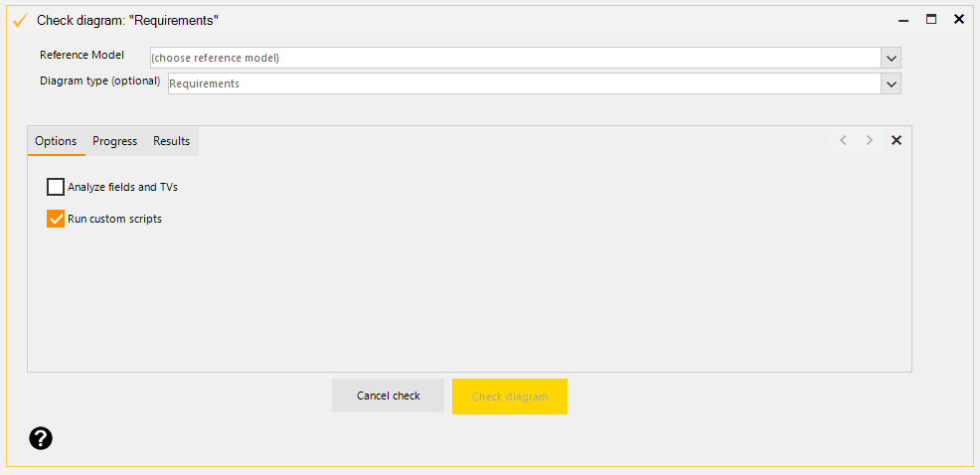
Task: Switch to the Results tab
Action: point(171,141)
